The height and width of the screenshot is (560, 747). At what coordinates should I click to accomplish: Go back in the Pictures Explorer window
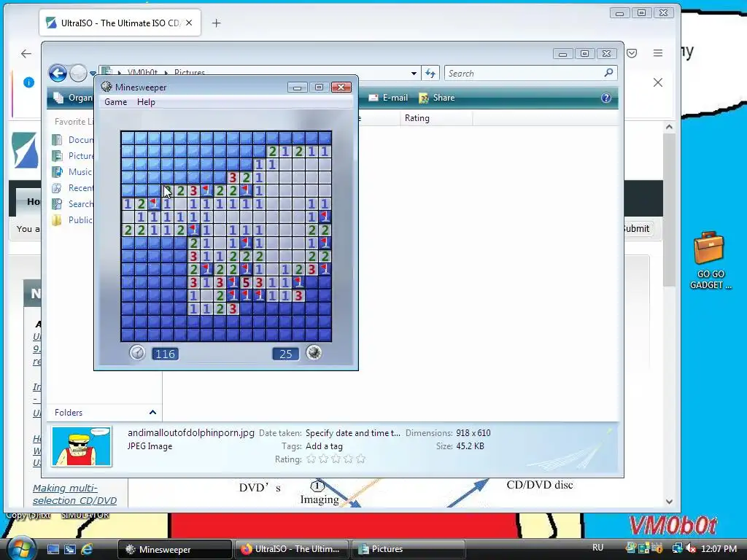[58, 74]
